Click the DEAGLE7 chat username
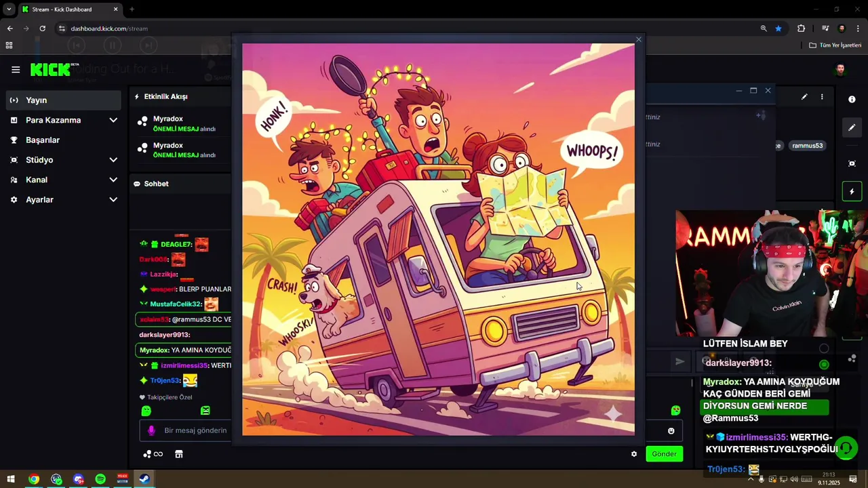Viewport: 868px width, 488px height. 176,244
